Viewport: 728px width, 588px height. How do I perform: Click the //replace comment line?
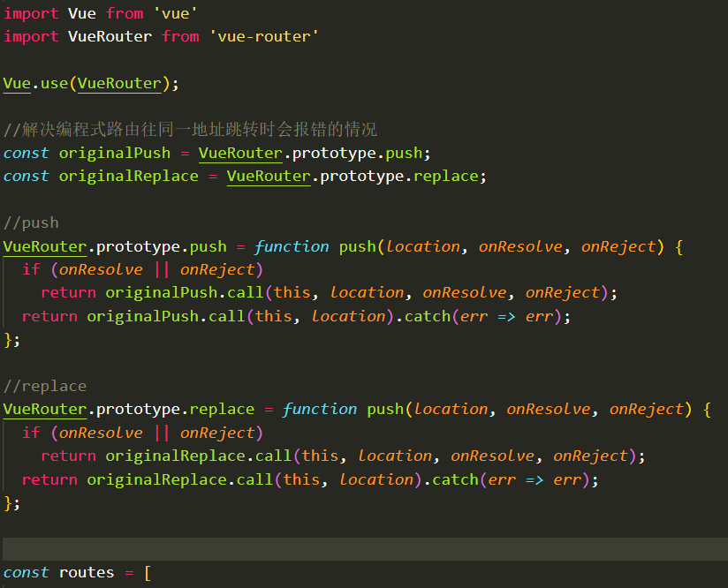coord(45,386)
